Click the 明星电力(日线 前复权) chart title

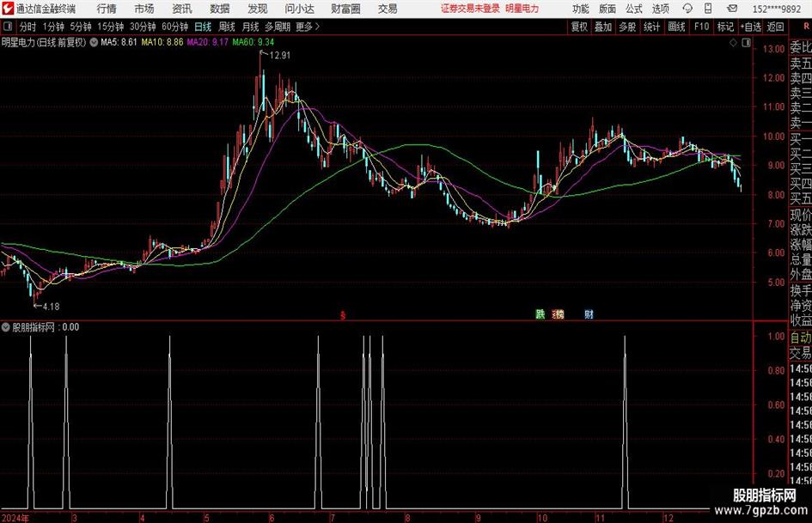click(x=44, y=42)
